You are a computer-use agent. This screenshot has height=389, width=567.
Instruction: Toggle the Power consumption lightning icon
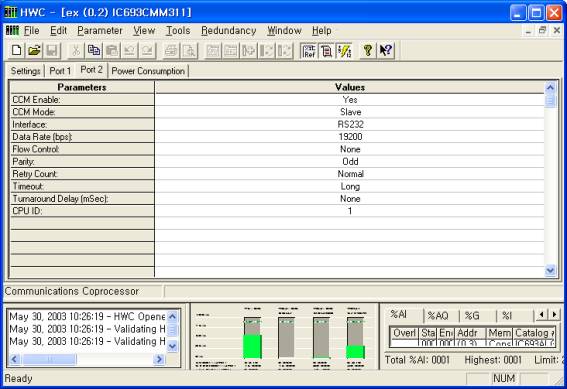click(x=344, y=51)
